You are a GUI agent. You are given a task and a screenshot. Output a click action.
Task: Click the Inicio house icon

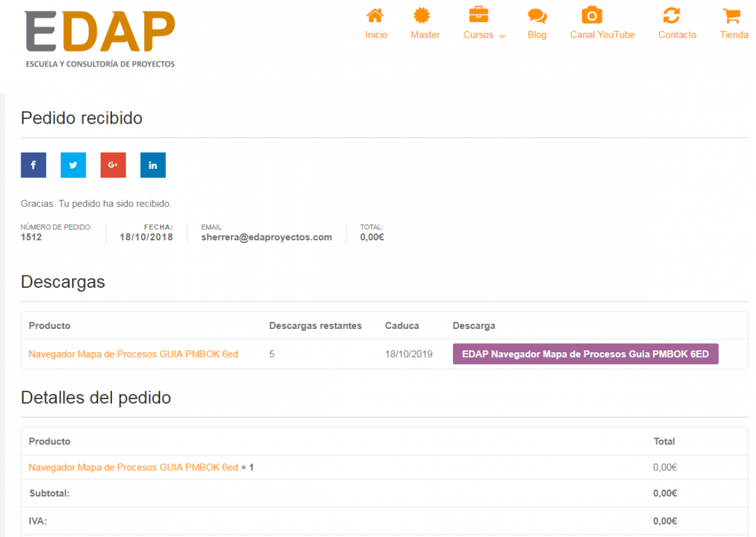(x=375, y=16)
